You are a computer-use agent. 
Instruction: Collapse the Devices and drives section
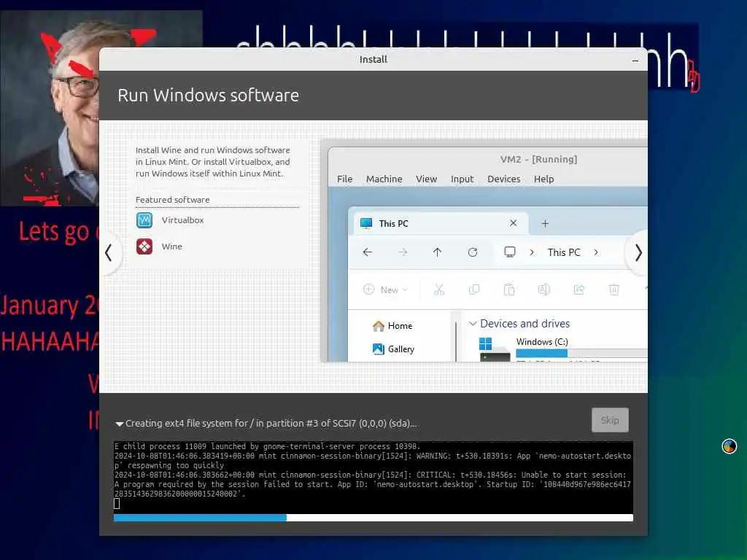[x=473, y=324]
